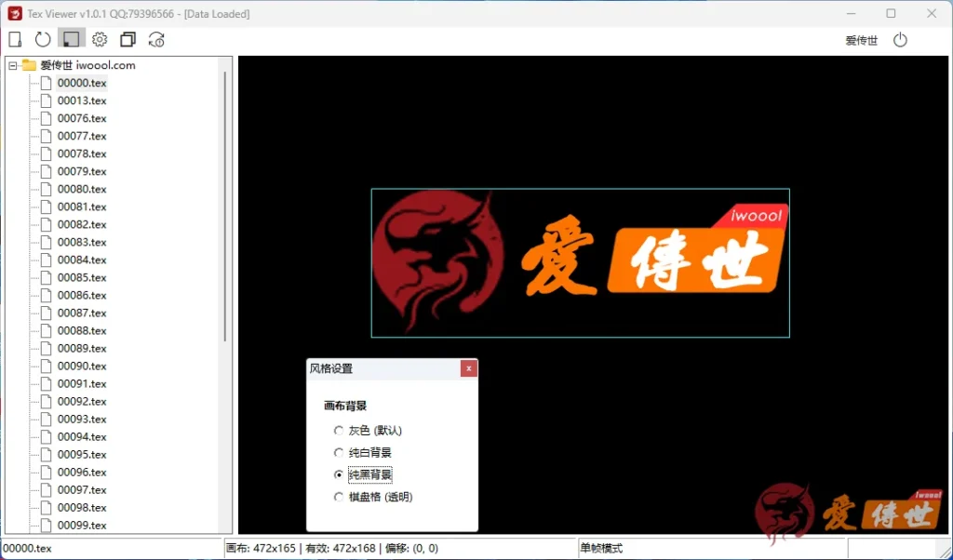The width and height of the screenshot is (953, 560).
Task: Select 00088.tex in the file tree
Action: (x=82, y=330)
